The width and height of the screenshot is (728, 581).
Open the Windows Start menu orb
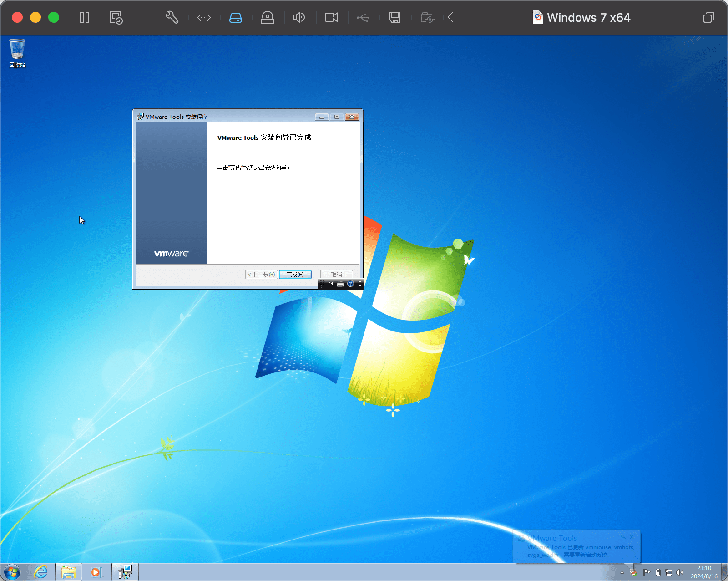pyautogui.click(x=12, y=572)
